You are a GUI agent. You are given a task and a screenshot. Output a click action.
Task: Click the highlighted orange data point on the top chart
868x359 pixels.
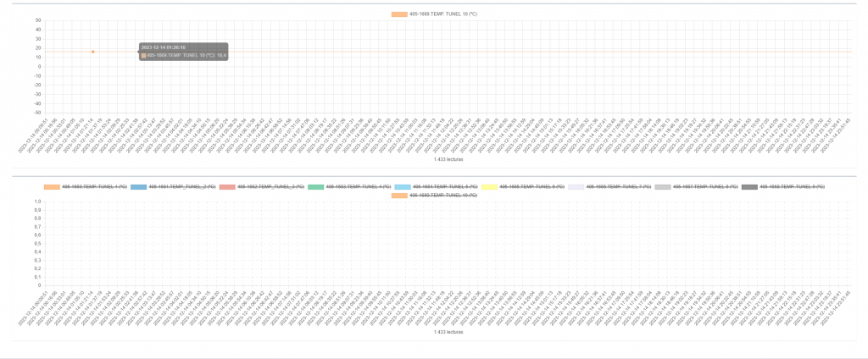[x=93, y=52]
